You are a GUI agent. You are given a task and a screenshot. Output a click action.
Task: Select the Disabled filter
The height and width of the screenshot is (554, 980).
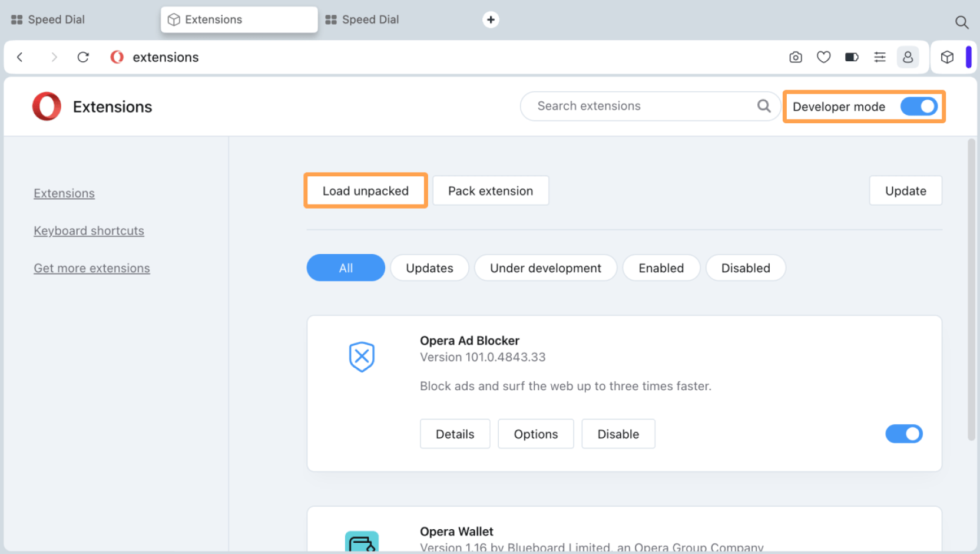point(746,268)
